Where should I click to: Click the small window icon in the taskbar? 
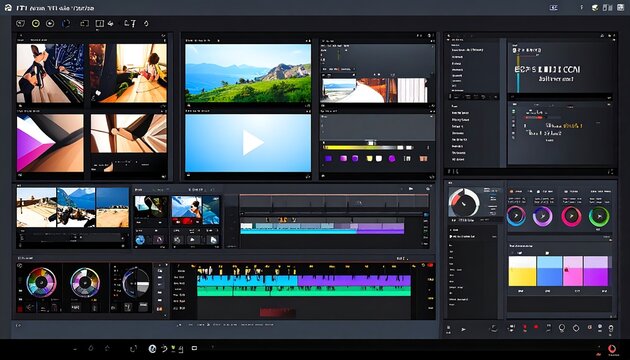(x=194, y=348)
